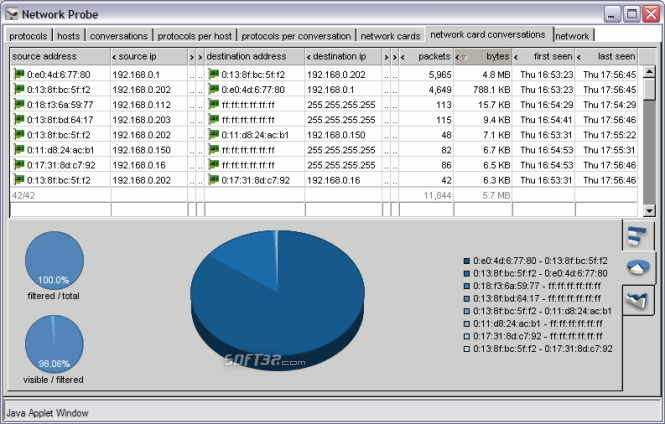The width and height of the screenshot is (665, 424).
Task: Click destination card icon in 5,965 packets row
Action: tap(213, 74)
